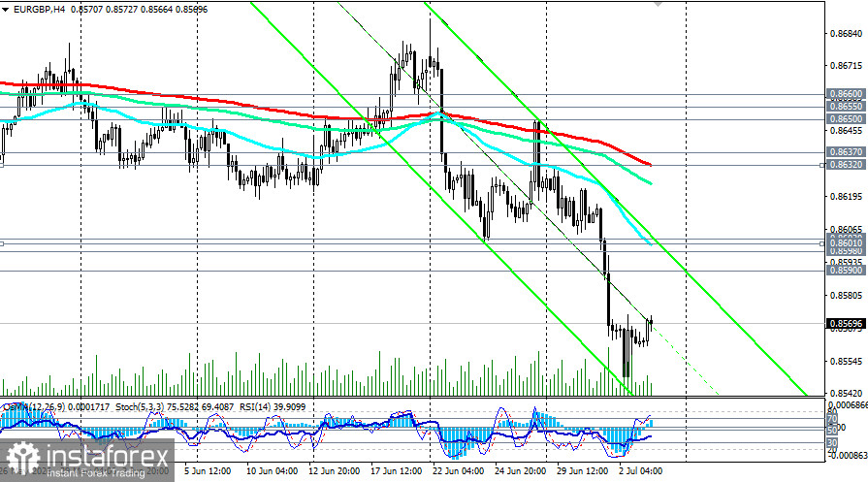868x482 pixels.
Task: Click the 0.86715 price scale value
Action: pos(847,66)
